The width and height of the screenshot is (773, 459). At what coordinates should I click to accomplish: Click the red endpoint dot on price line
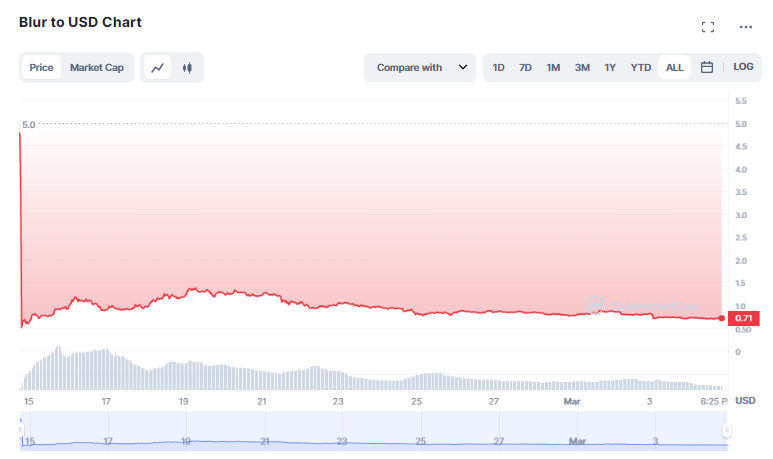pyautogui.click(x=722, y=318)
